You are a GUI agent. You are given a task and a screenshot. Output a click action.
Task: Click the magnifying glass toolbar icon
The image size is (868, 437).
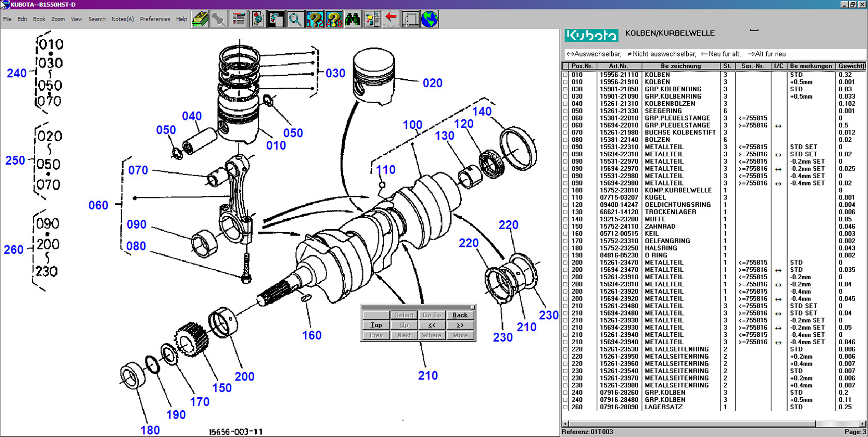tap(295, 20)
